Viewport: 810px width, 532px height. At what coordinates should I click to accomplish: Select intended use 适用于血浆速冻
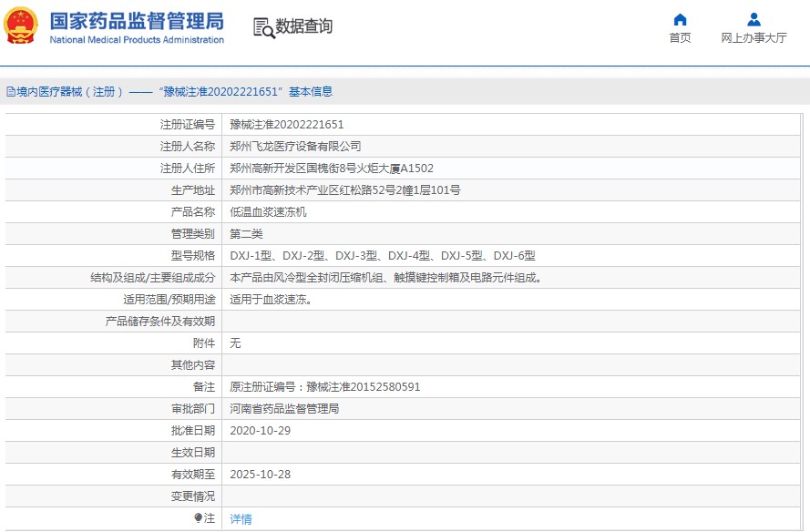[x=271, y=300]
